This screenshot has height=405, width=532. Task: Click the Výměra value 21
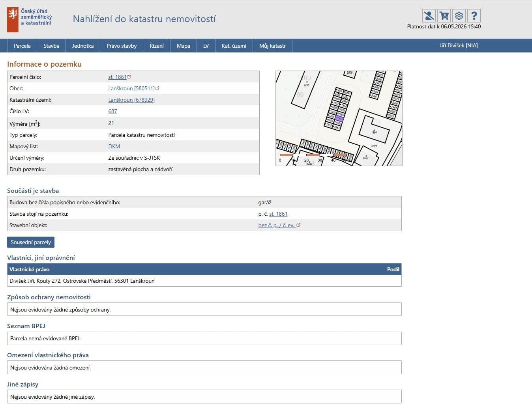coord(111,123)
